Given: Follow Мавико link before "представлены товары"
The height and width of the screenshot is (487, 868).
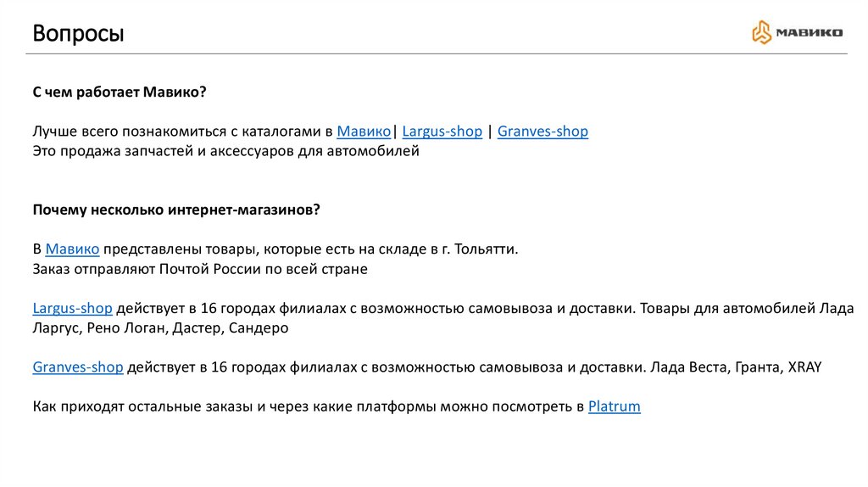Looking at the screenshot, I should (72, 249).
